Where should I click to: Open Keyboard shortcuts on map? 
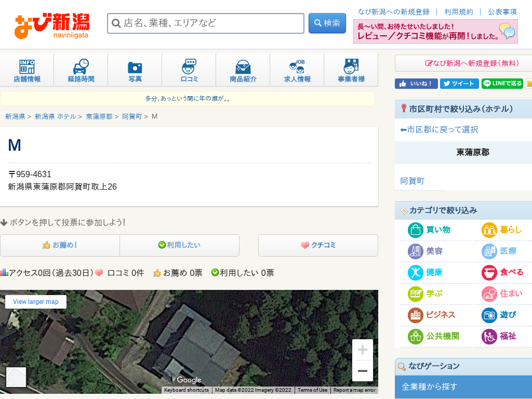187,390
